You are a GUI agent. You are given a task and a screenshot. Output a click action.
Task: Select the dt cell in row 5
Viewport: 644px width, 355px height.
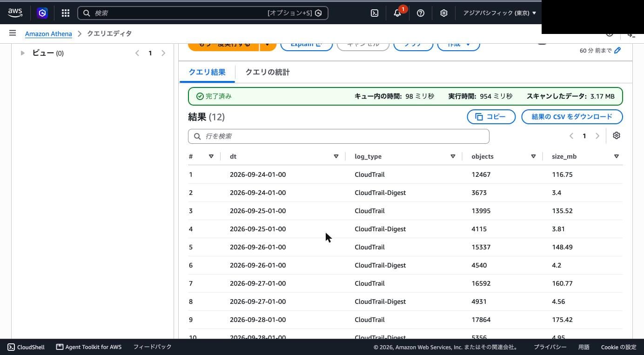(258, 247)
